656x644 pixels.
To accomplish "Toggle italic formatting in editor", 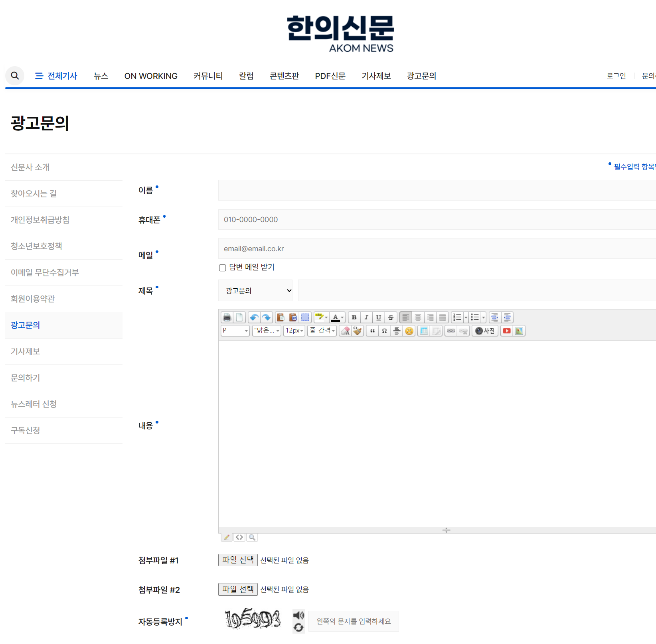I will point(366,317).
